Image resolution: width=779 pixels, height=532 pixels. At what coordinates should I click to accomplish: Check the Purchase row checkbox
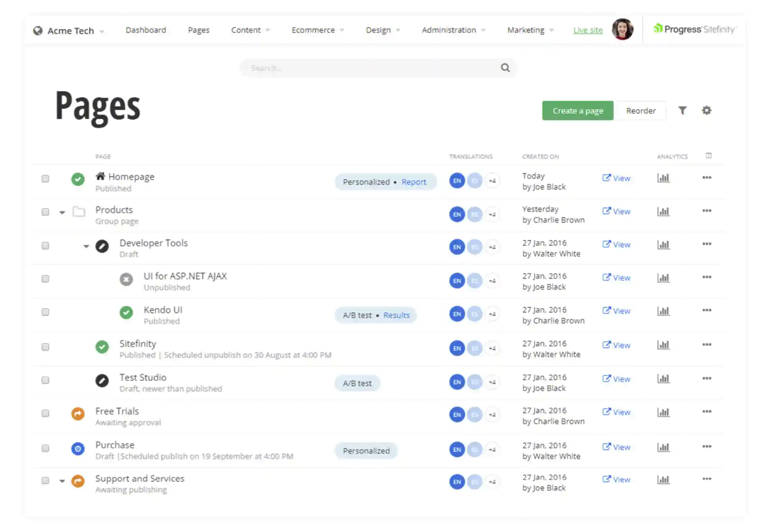(45, 448)
